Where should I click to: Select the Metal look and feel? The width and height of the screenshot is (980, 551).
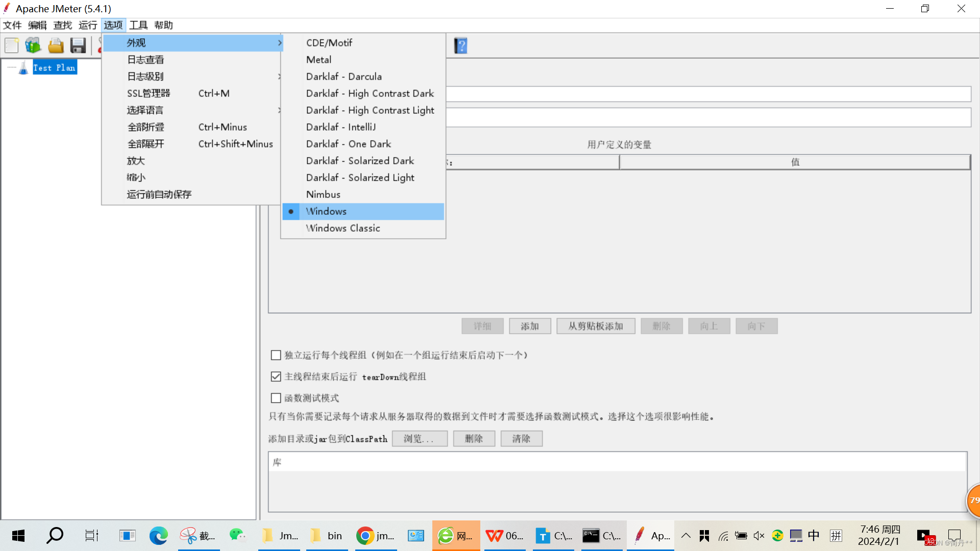click(x=363, y=60)
